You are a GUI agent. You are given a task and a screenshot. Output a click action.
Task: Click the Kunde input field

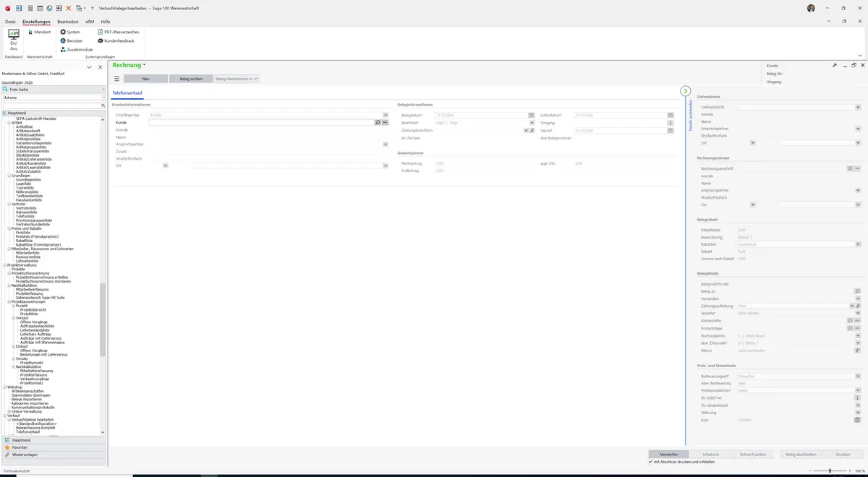coord(261,123)
